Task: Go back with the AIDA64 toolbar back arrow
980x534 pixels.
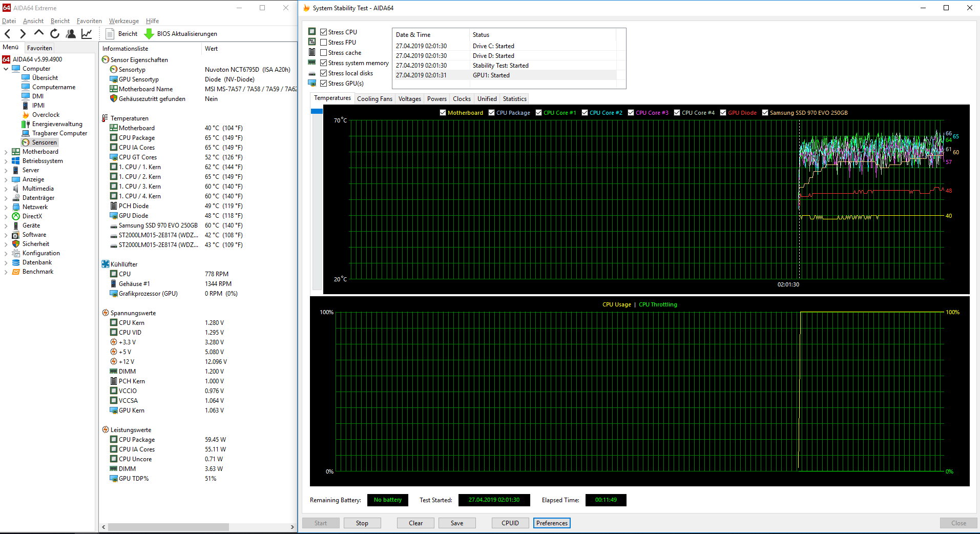Action: (x=8, y=34)
